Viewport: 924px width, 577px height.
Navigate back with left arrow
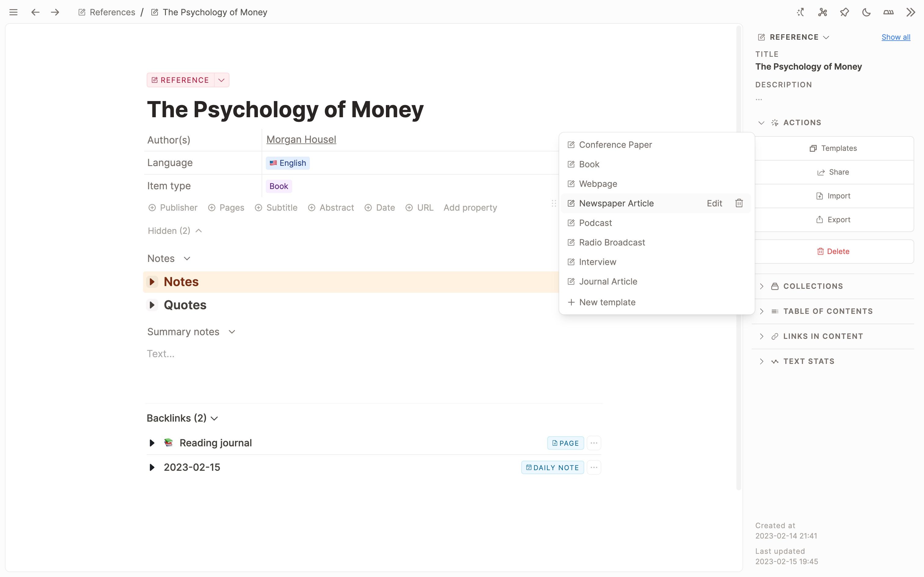point(35,12)
